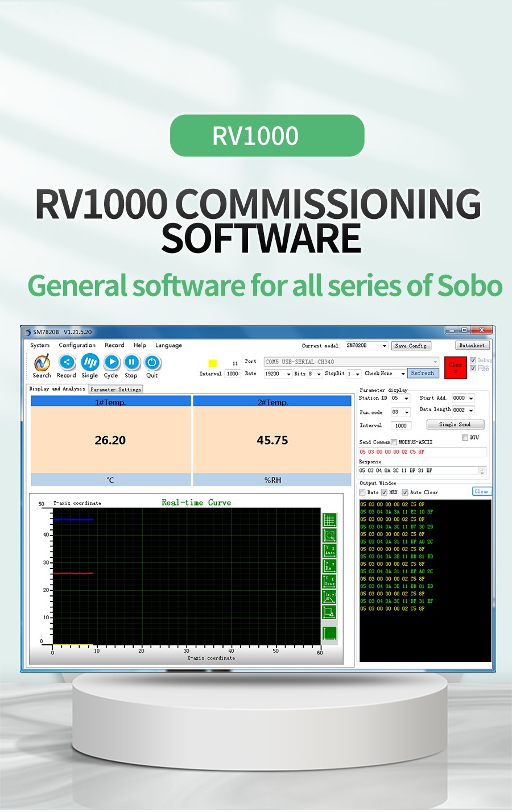The width and height of the screenshot is (512, 812).
Task: Uncheck the HEX output option
Action: (384, 492)
